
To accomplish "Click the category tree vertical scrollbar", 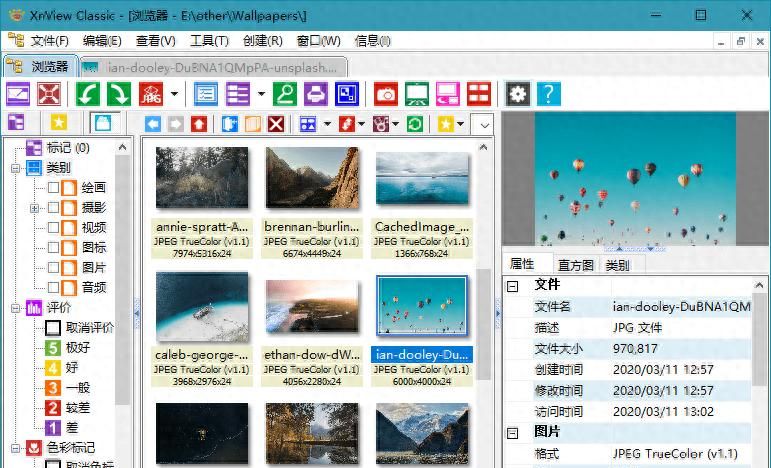I will (x=122, y=279).
